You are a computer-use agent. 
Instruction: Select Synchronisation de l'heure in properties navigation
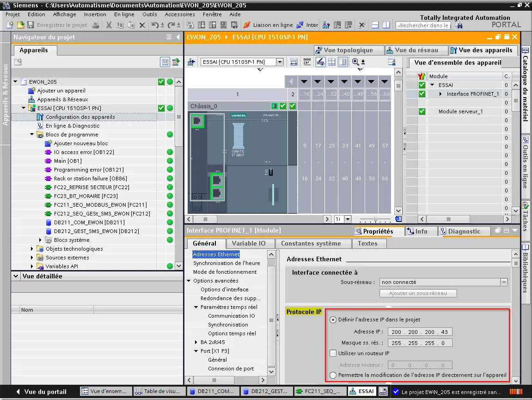click(x=226, y=263)
